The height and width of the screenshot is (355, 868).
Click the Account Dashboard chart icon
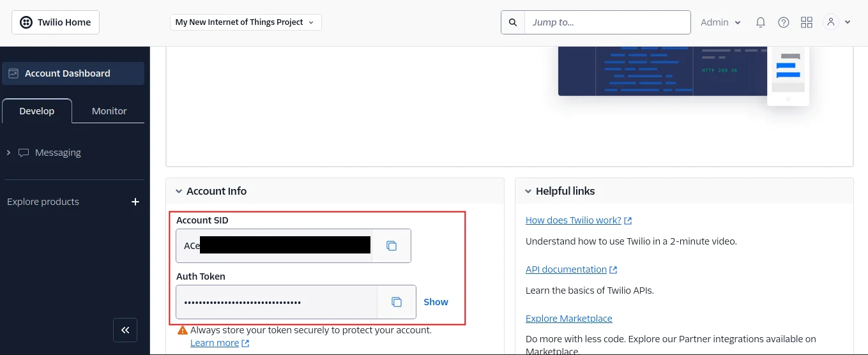[13, 73]
